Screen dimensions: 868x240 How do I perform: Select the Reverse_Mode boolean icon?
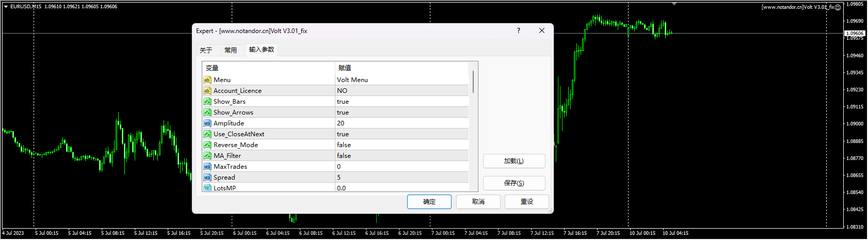click(207, 145)
